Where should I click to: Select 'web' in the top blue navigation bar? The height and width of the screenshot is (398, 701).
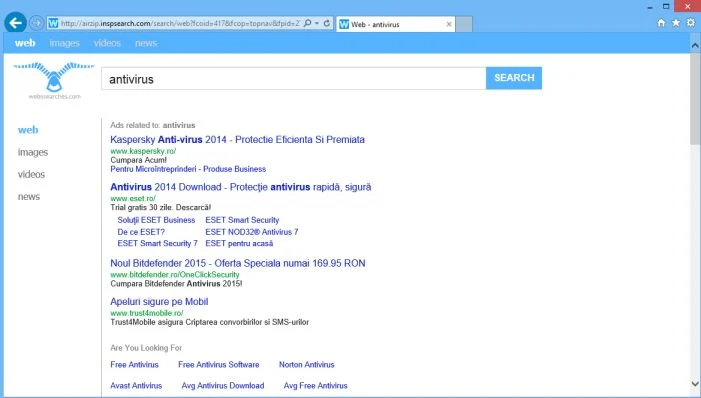[25, 43]
